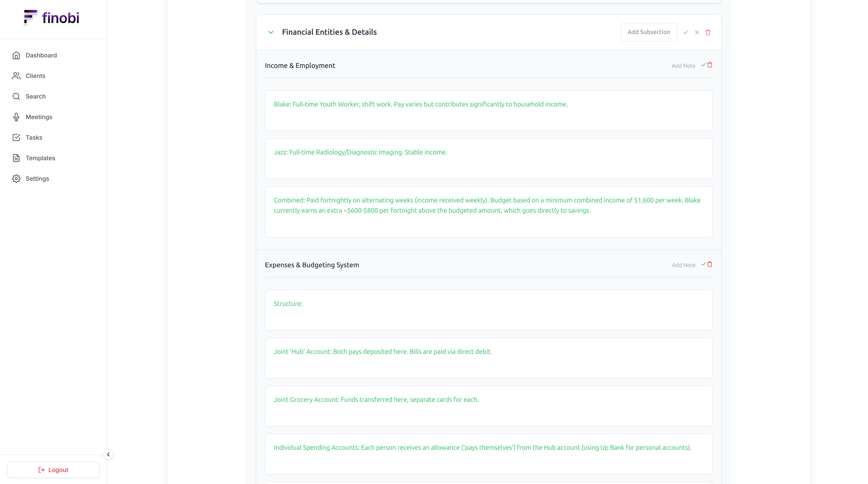Add a subsection to Financial Entities

(x=649, y=32)
